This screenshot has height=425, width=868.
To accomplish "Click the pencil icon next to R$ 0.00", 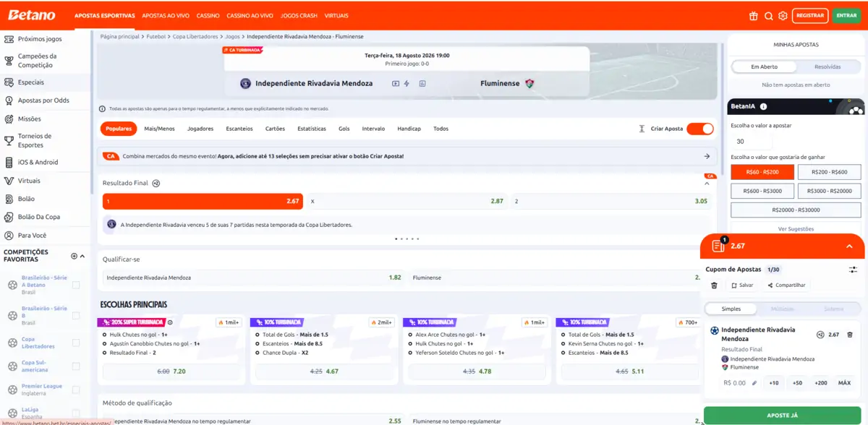I will tap(754, 383).
